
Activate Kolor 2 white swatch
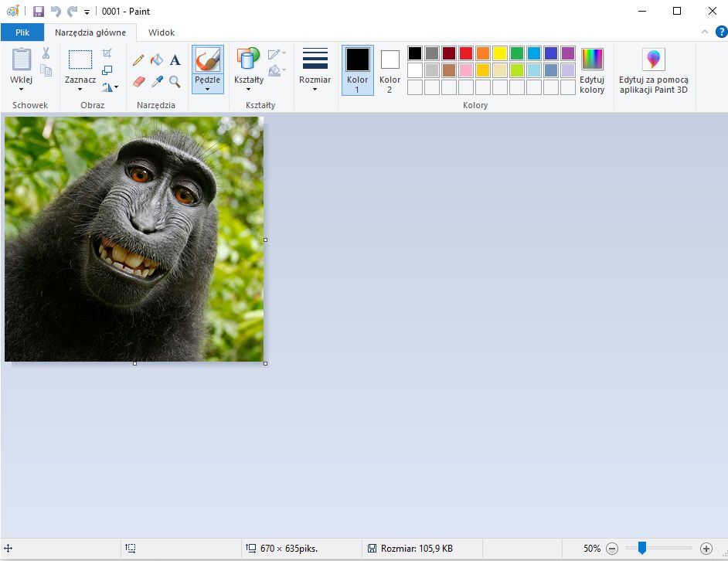(x=390, y=59)
